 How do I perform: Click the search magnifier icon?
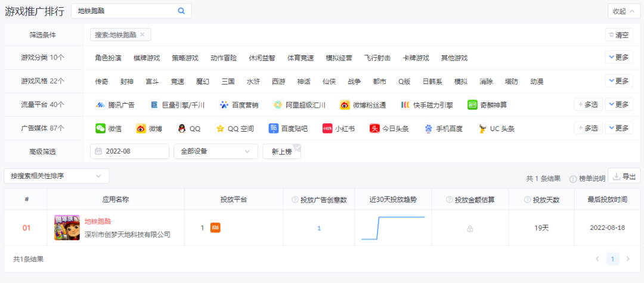(x=181, y=11)
